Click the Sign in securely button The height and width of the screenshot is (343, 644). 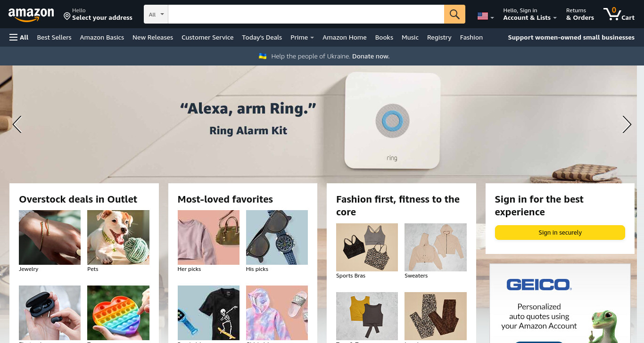coord(560,232)
